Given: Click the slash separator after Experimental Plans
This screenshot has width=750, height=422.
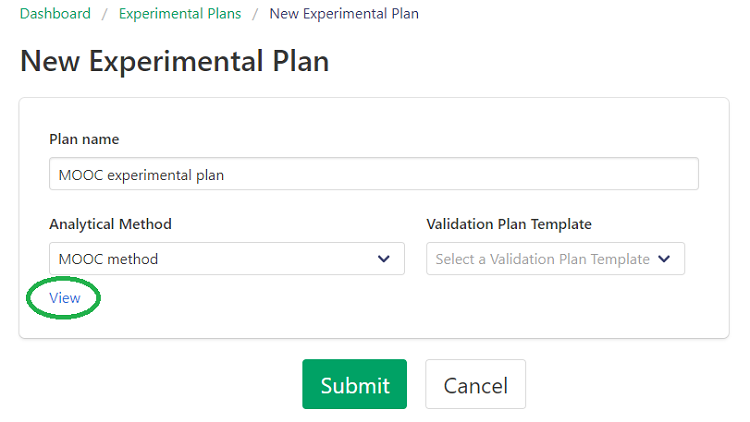Looking at the screenshot, I should pyautogui.click(x=255, y=14).
